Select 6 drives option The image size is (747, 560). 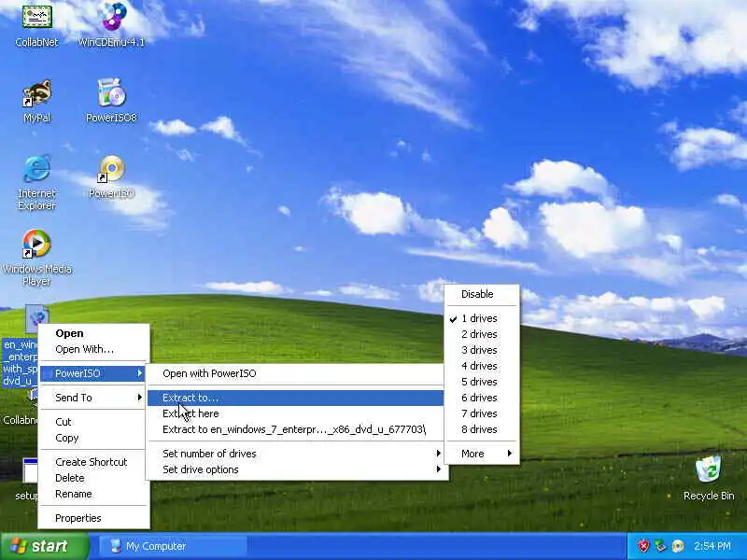pyautogui.click(x=482, y=398)
